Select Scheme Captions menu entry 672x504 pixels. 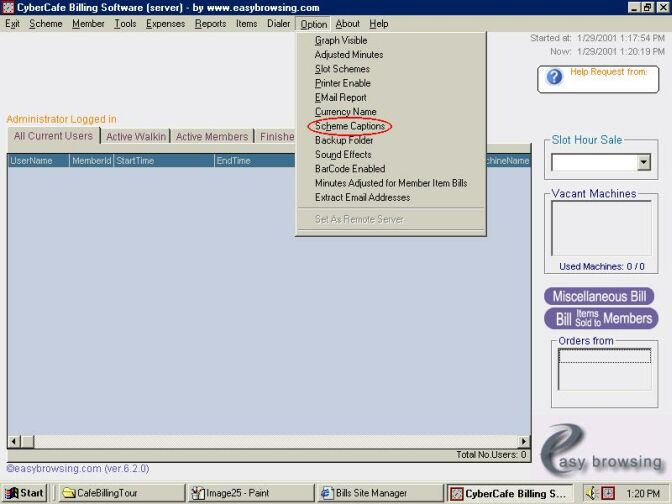[350, 126]
